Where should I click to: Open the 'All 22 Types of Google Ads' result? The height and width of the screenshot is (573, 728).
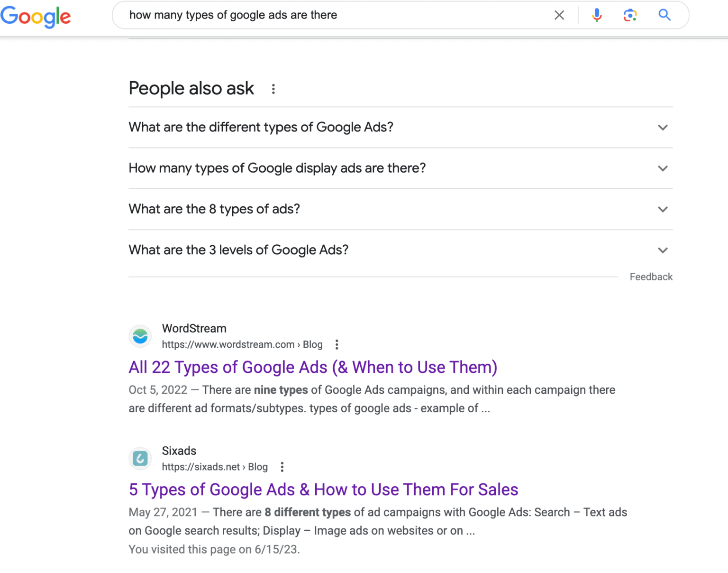(313, 367)
